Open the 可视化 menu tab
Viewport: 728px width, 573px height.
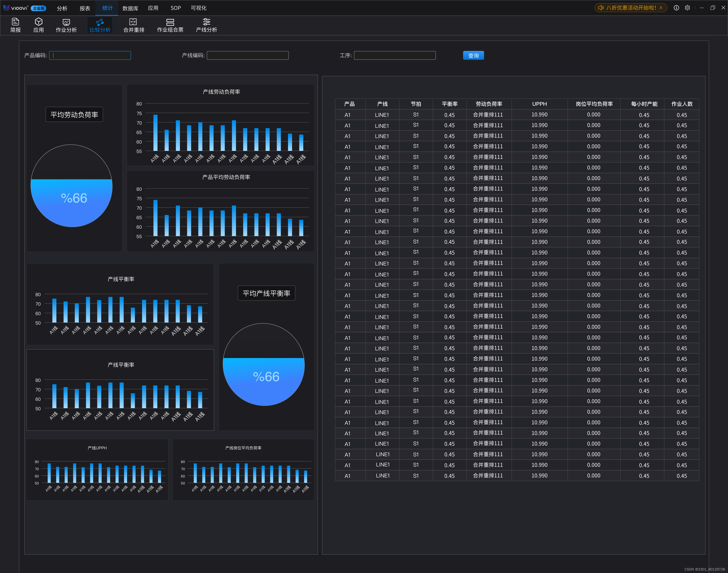(199, 8)
